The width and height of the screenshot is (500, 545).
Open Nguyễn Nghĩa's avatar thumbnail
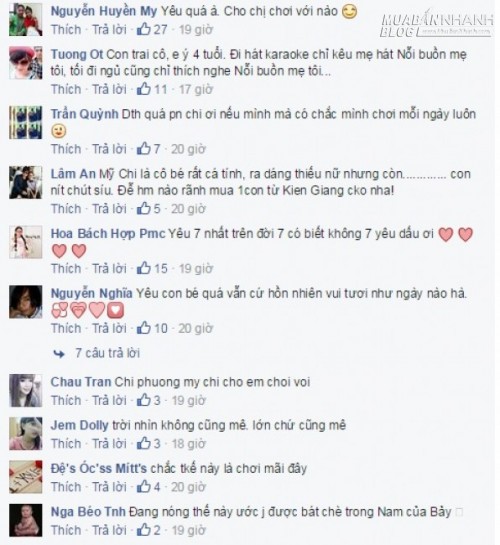[25, 302]
